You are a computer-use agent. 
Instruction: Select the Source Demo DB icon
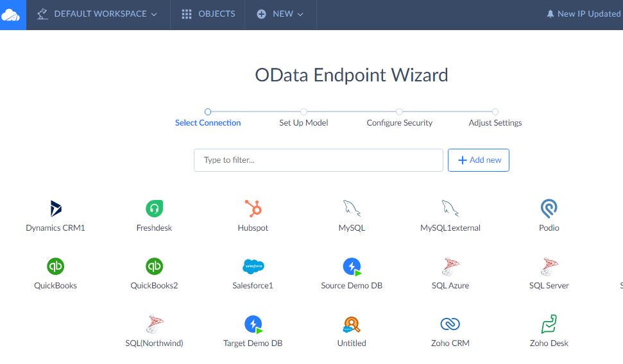[x=352, y=267]
